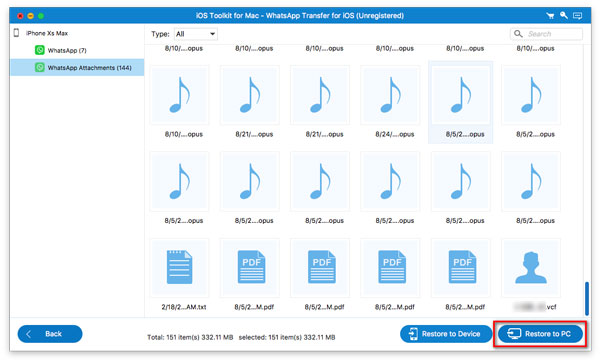The height and width of the screenshot is (362, 600).
Task: Click the 8/24/....opus file name label
Action: click(x=395, y=134)
